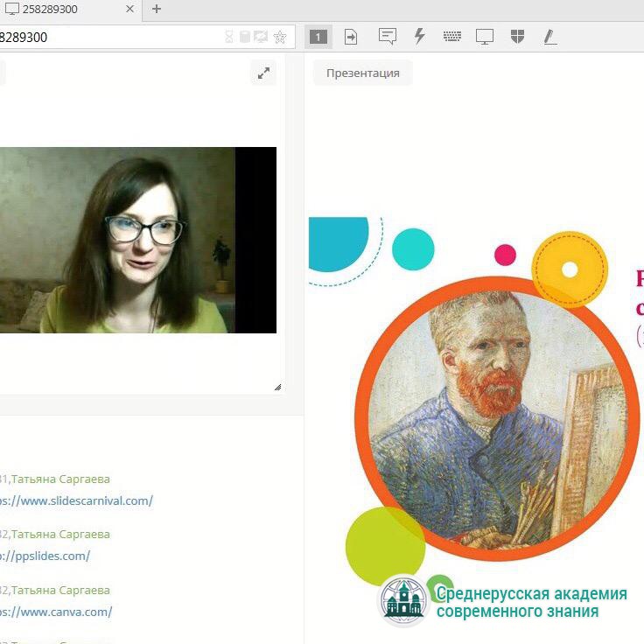Open the file transfer icon in the toolbar
This screenshot has height=644, width=644.
tap(351, 37)
